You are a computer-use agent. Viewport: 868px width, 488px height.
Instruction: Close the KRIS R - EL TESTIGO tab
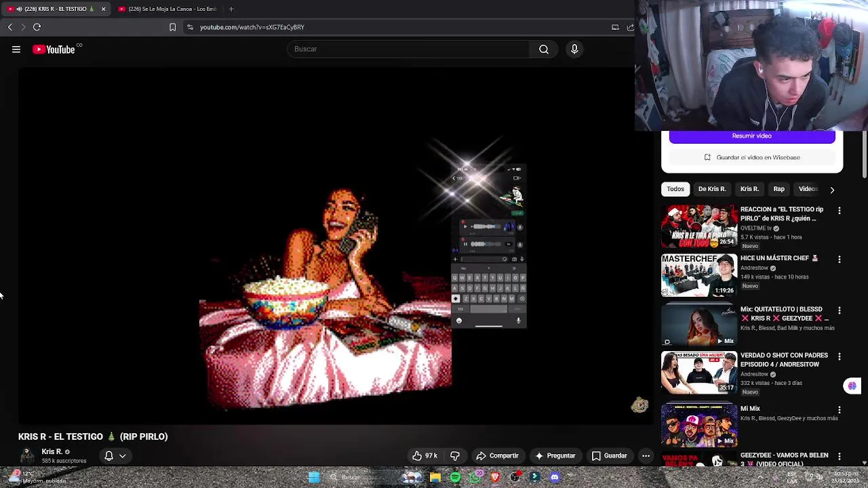pos(103,9)
